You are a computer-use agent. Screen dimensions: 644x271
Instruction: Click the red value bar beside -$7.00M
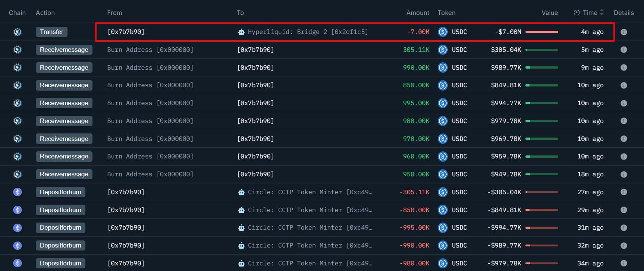541,32
